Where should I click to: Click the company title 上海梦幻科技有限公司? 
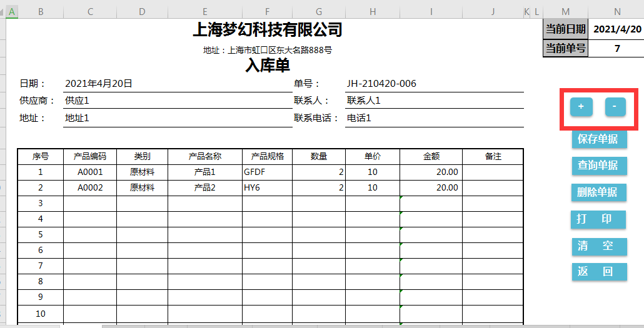coord(268,29)
